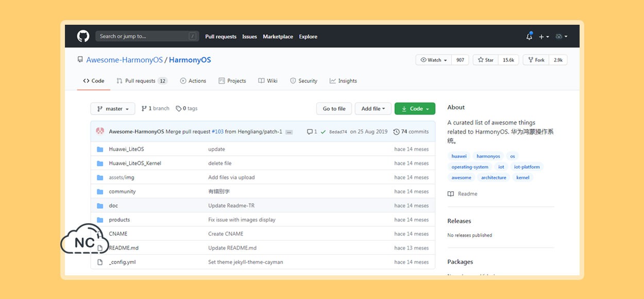Select the harmonyos topic tag

(488, 156)
